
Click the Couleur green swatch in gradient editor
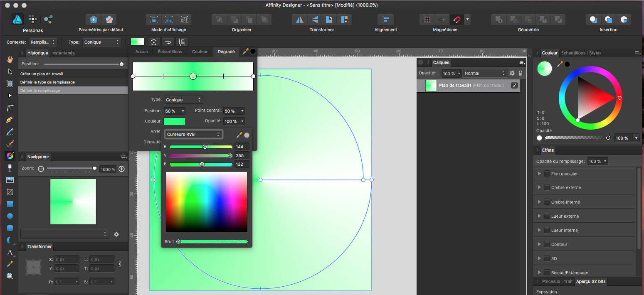coord(175,121)
